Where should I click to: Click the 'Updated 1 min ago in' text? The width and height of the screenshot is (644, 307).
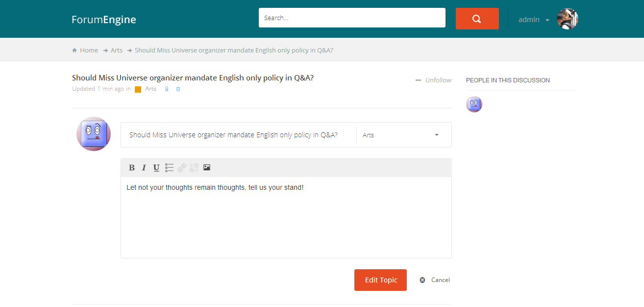(x=101, y=89)
